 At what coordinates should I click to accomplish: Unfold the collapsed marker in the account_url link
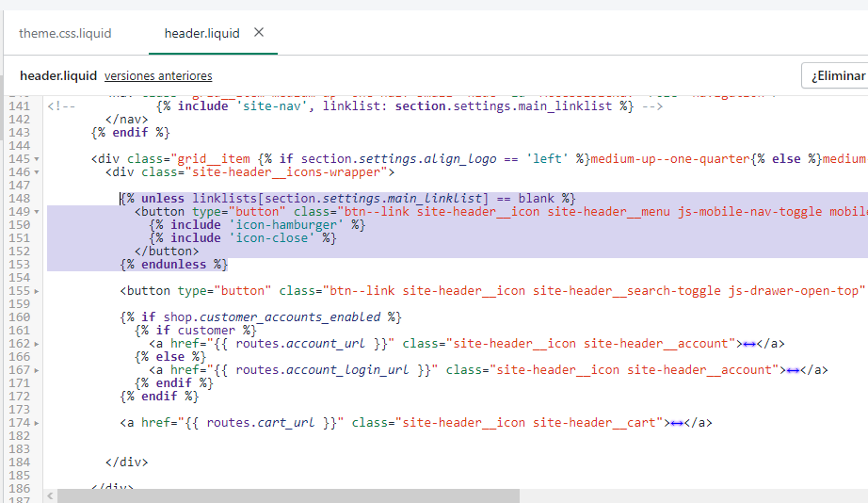pos(749,344)
